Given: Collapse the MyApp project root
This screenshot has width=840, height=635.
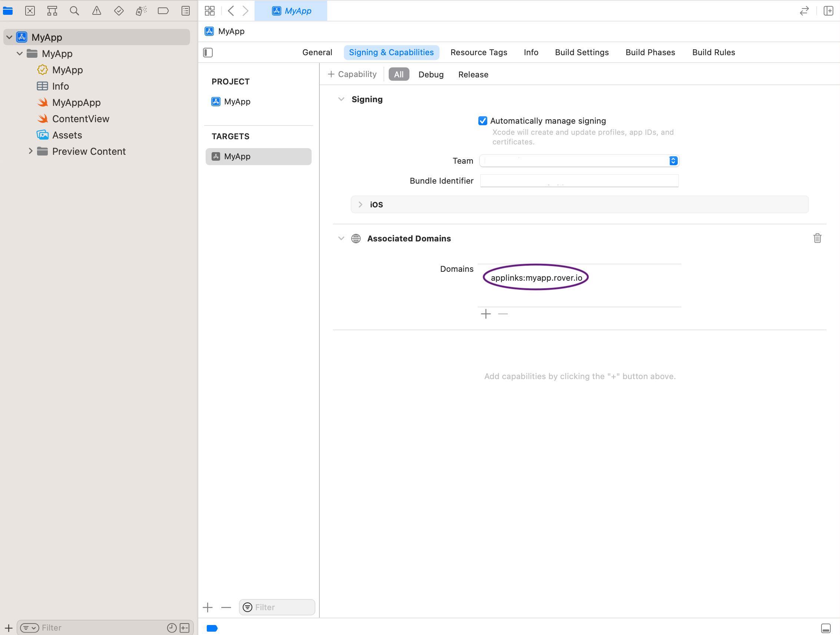Looking at the screenshot, I should [9, 37].
